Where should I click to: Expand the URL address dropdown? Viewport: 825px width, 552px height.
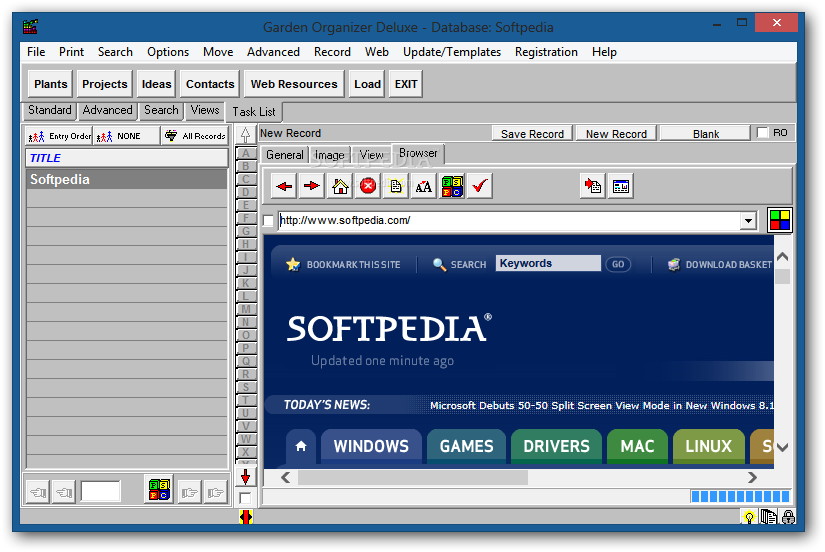click(x=748, y=220)
